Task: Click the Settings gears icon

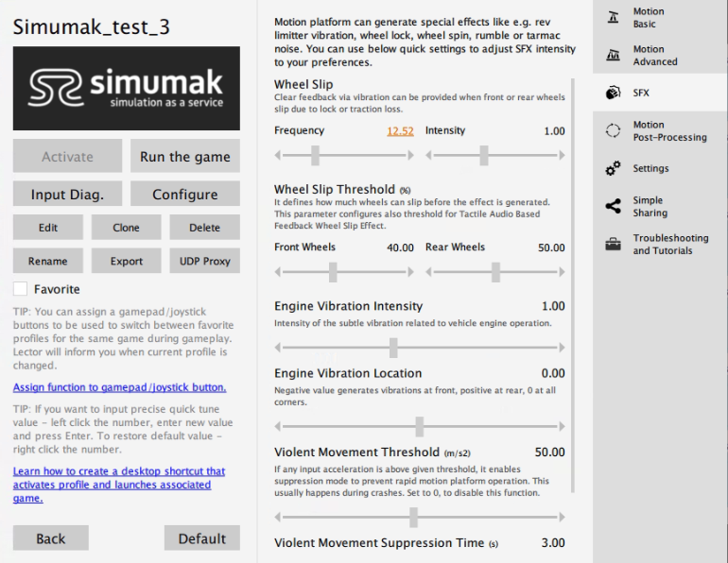Action: pos(613,169)
